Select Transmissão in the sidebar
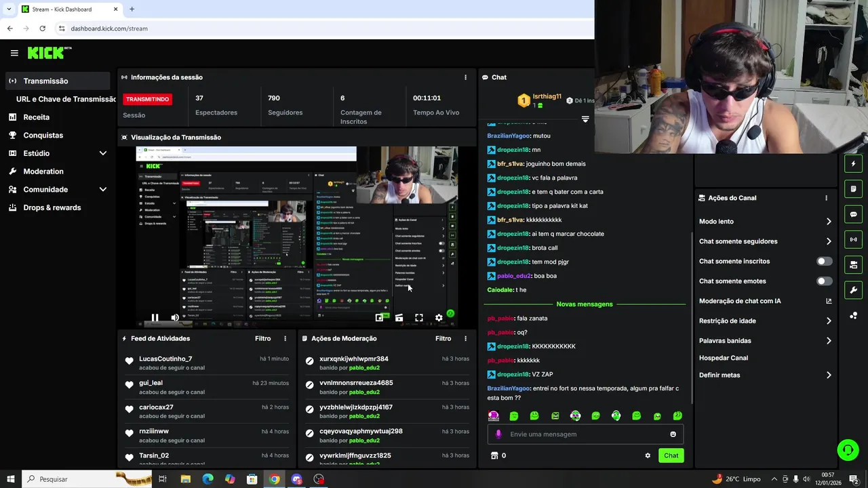868x488 pixels. 57,81
